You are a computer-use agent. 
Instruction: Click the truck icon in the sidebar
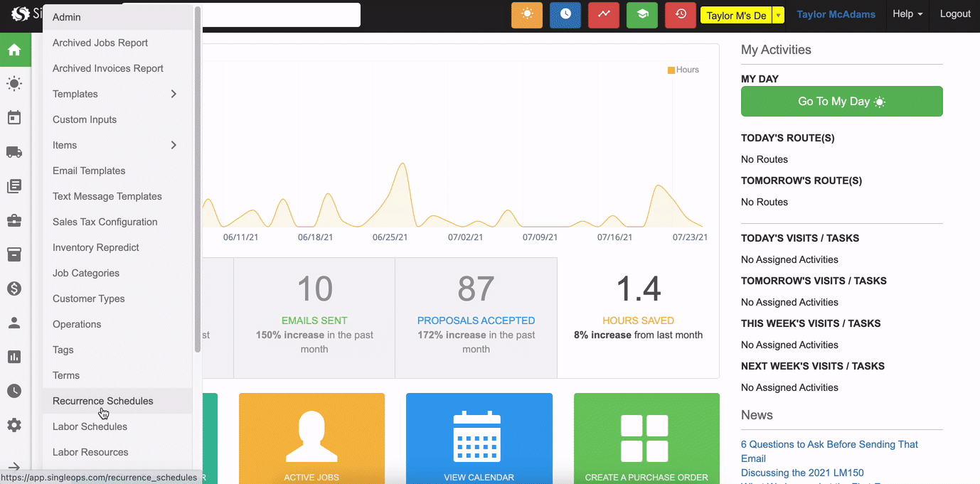14,152
